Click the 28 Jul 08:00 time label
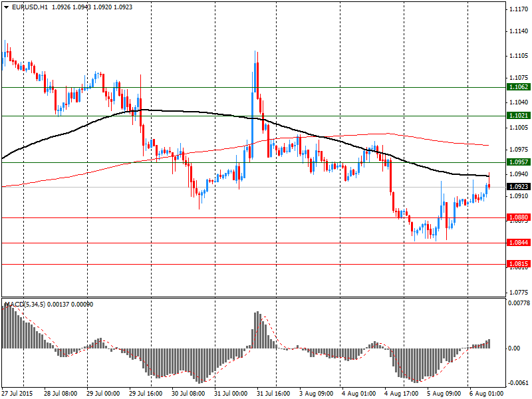Screen dimensions: 532x399 pos(61,394)
